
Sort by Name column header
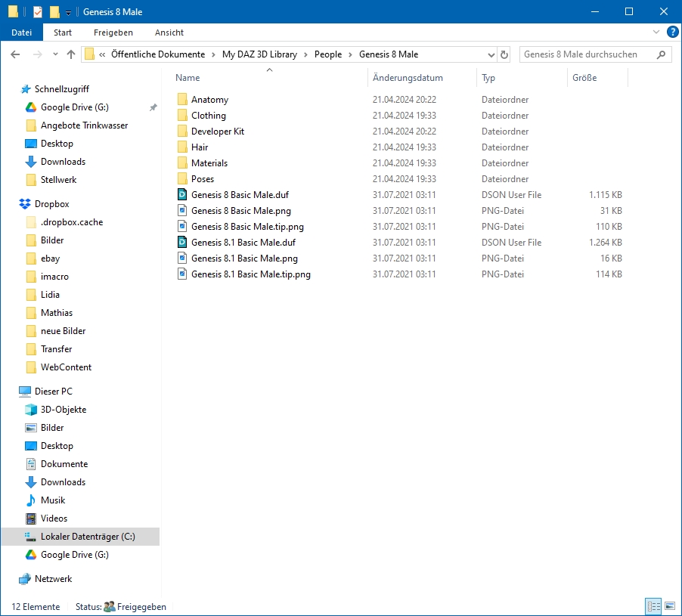(188, 78)
